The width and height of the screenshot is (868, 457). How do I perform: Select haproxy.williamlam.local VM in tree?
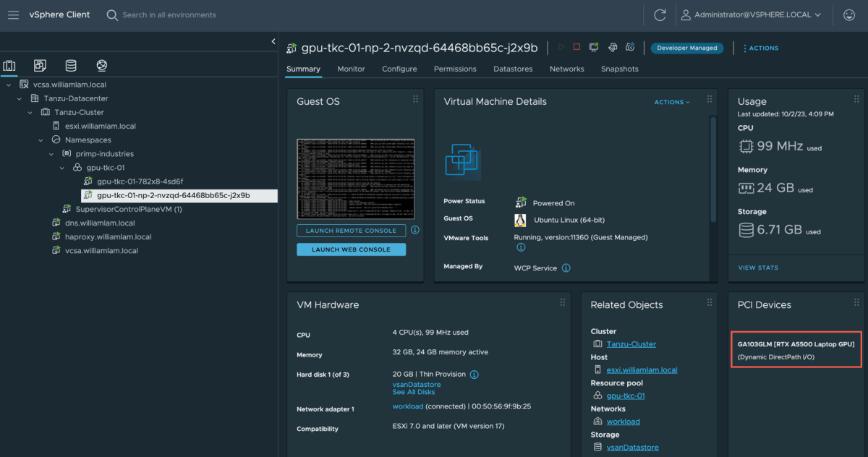click(x=108, y=236)
